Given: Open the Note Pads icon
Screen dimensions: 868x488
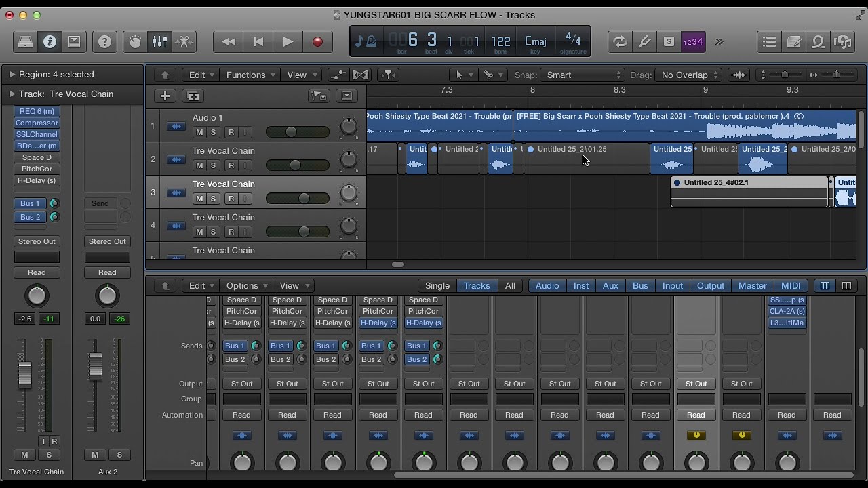Looking at the screenshot, I should 794,42.
